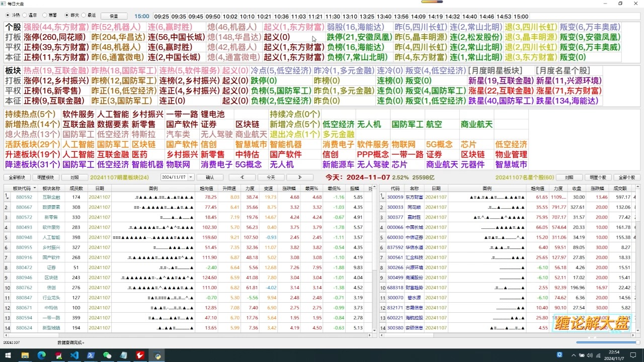Open File Explorer from the taskbar
This screenshot has height=362, width=644.
pyautogui.click(x=25, y=355)
